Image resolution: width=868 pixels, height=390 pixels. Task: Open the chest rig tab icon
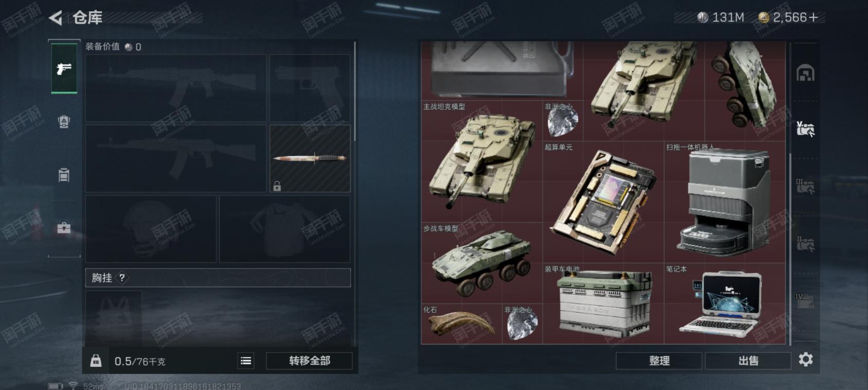(x=64, y=175)
